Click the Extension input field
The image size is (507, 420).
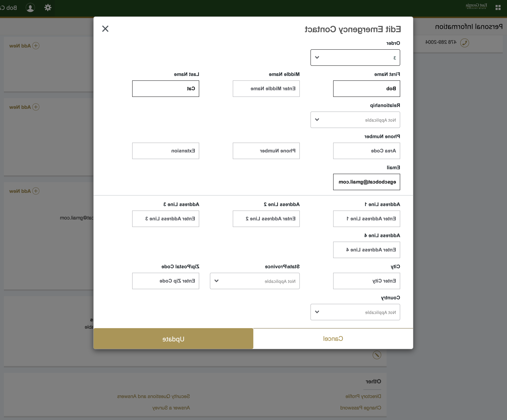(x=166, y=151)
